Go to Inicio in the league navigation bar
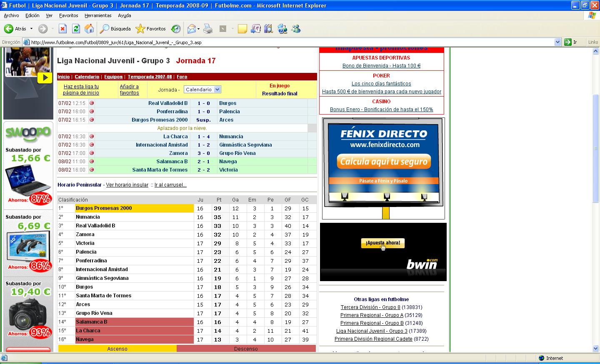 [x=64, y=77]
